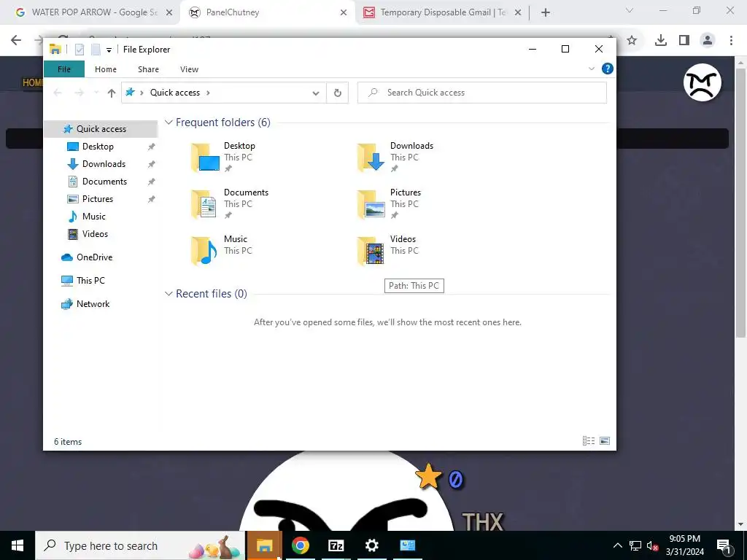Click the Explorer back arrow
Screen dimensions: 747x560
[58, 93]
